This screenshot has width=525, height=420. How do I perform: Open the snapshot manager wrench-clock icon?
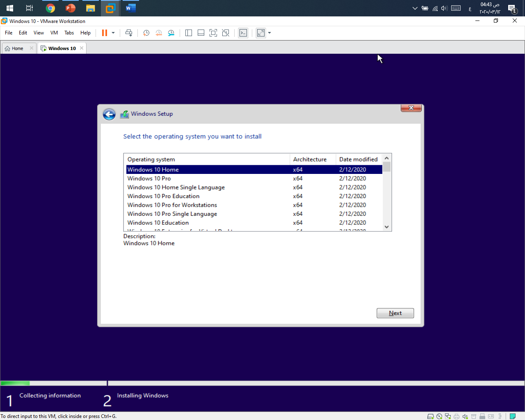click(171, 33)
